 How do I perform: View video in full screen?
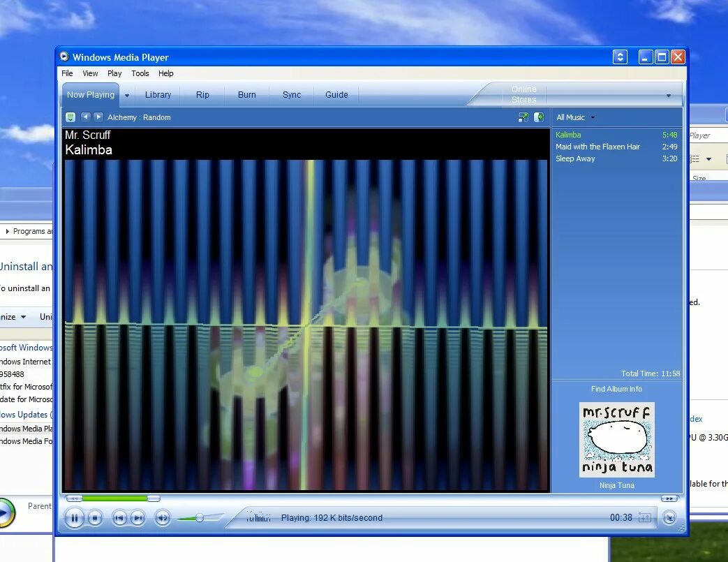(523, 117)
